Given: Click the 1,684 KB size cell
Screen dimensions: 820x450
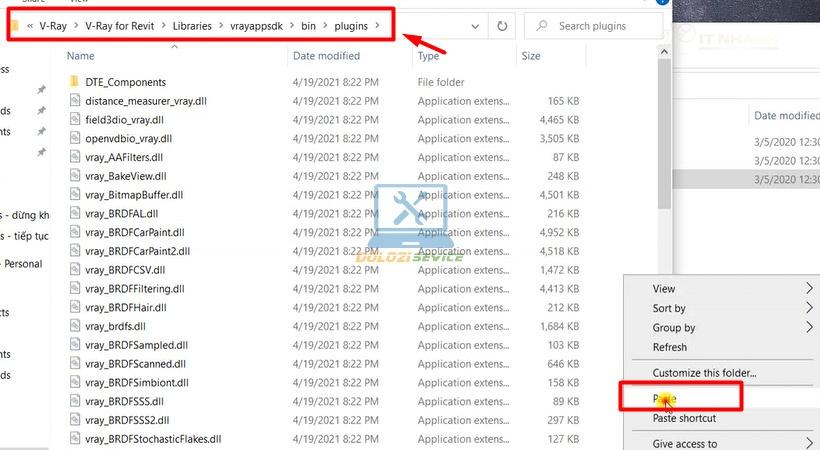Looking at the screenshot, I should (x=559, y=326).
